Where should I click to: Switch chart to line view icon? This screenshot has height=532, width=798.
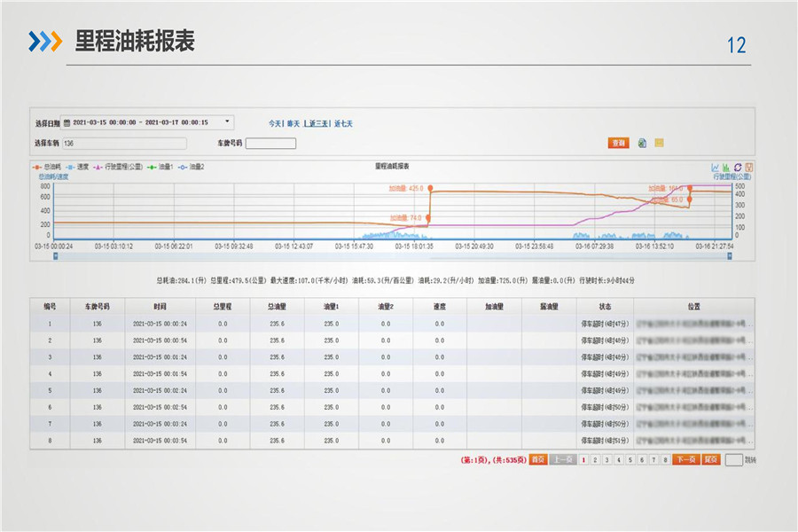point(715,167)
